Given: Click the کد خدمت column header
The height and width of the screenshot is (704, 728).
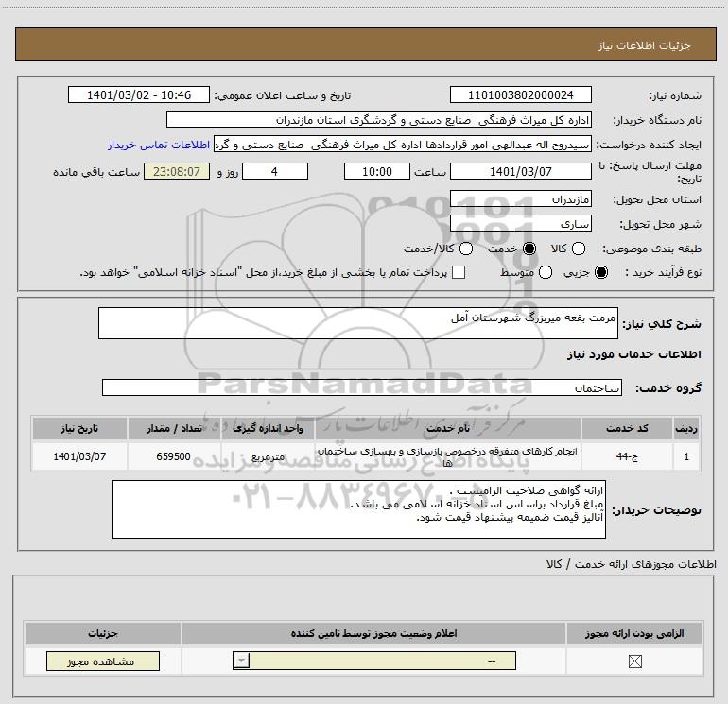Looking at the screenshot, I should [627, 428].
